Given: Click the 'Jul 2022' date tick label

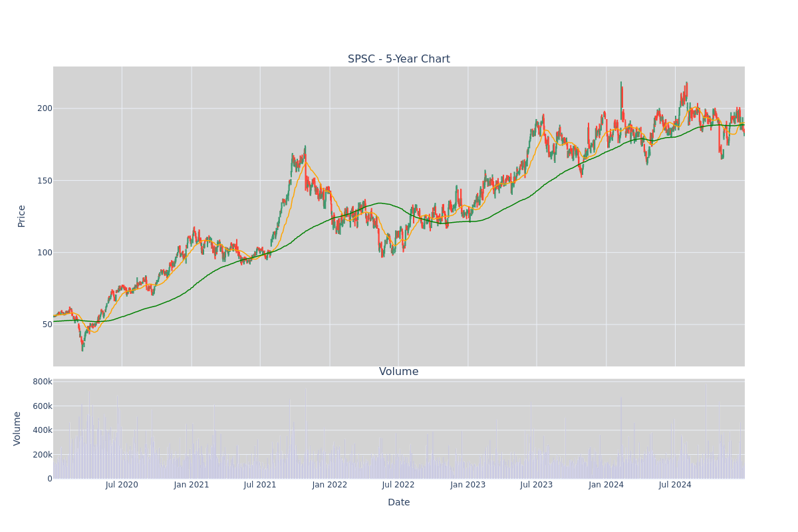Looking at the screenshot, I should point(398,485).
